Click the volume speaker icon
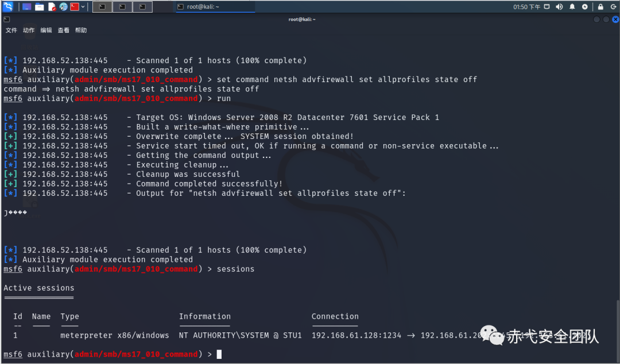 click(x=559, y=7)
